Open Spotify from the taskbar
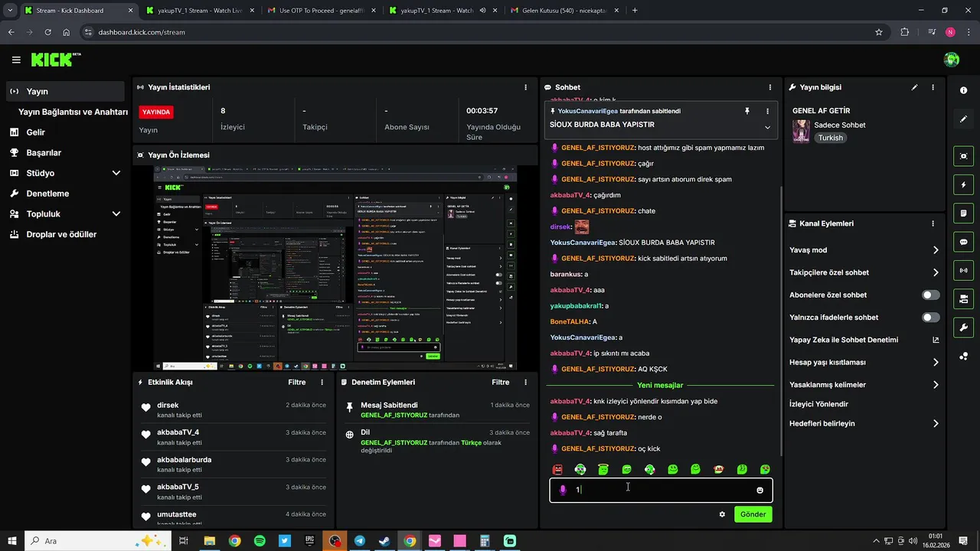Image resolution: width=980 pixels, height=551 pixels. (260, 541)
